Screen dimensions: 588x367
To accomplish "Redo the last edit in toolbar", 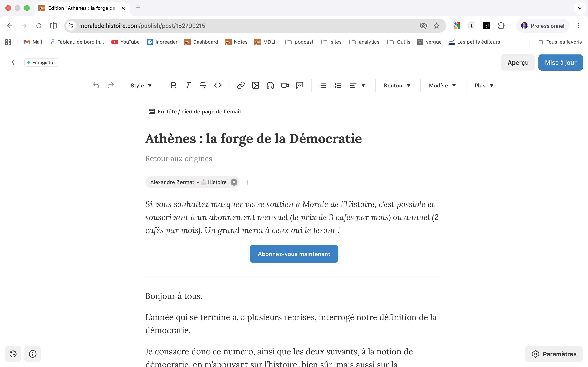I will 111,86.
